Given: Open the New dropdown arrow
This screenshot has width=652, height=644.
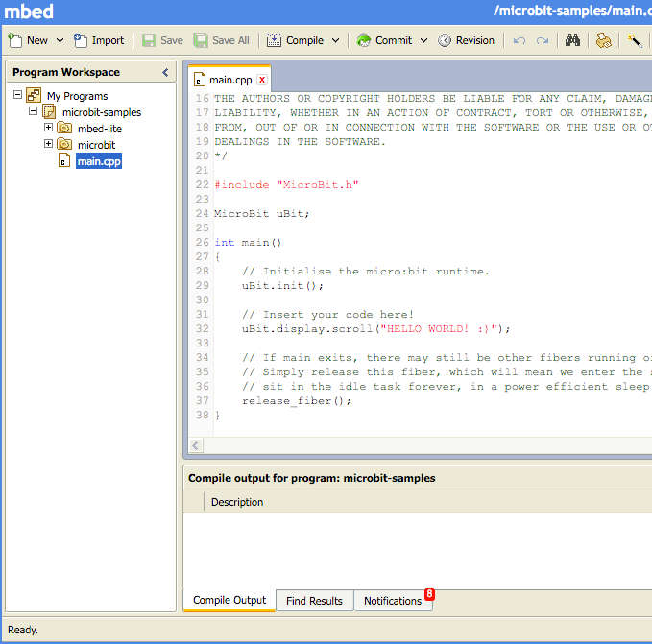Looking at the screenshot, I should [60, 40].
